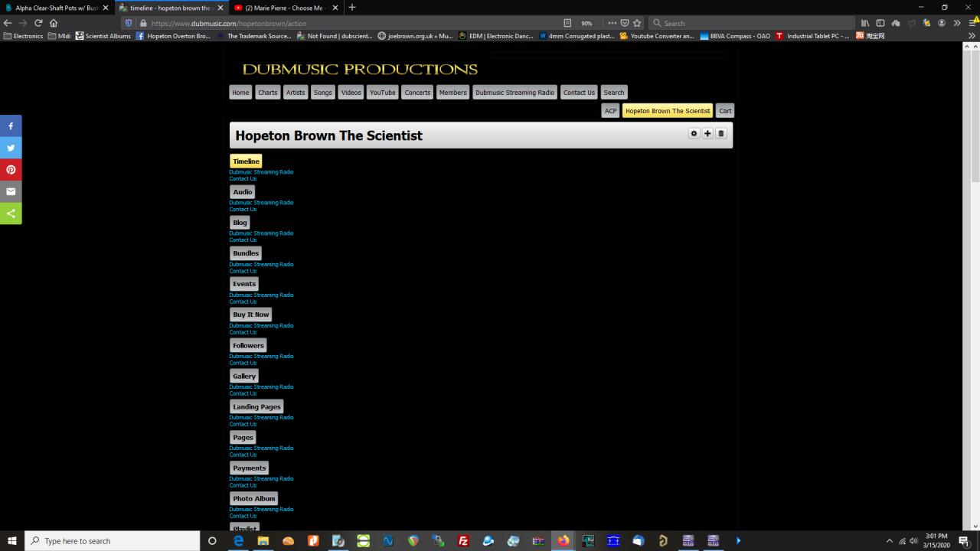The width and height of the screenshot is (980, 551).
Task: Bookmark this page with star icon
Action: click(637, 23)
